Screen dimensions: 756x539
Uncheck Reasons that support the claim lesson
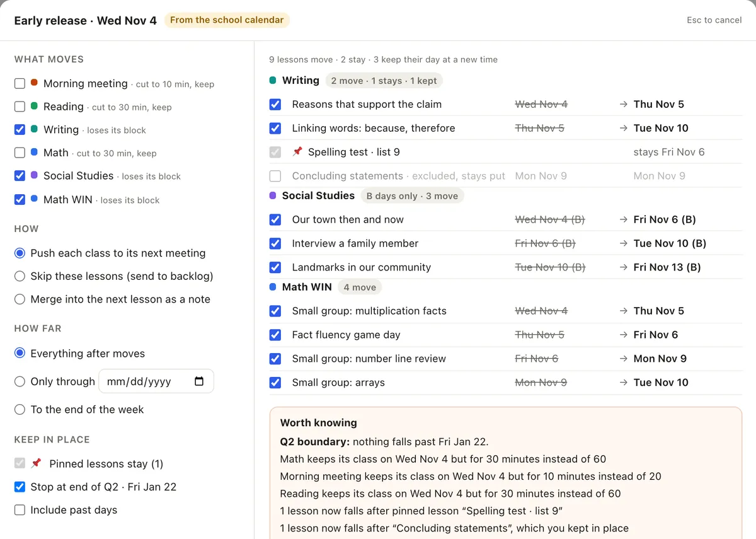pos(275,104)
